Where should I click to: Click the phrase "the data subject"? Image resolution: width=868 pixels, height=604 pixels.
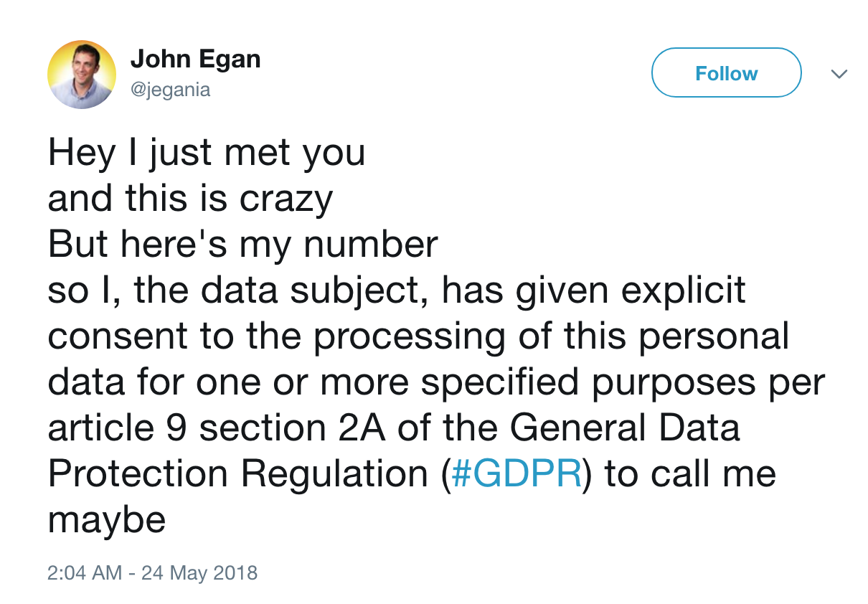(x=278, y=291)
